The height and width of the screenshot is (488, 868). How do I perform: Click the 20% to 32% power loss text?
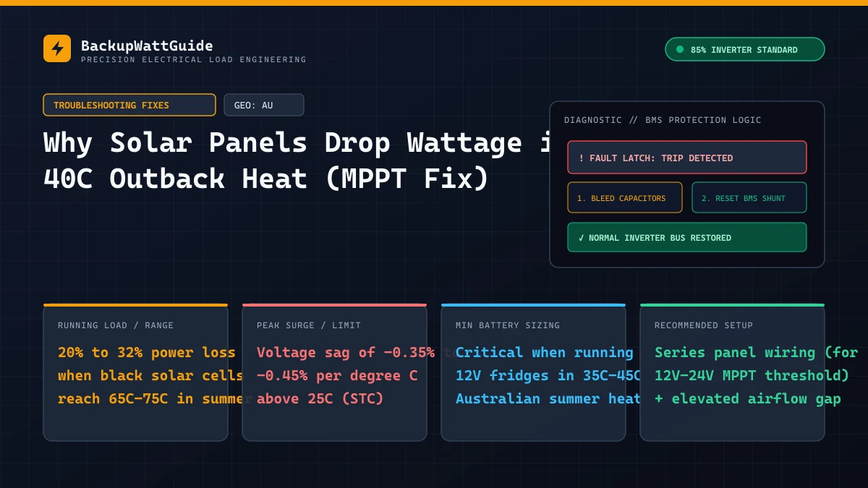tap(147, 353)
